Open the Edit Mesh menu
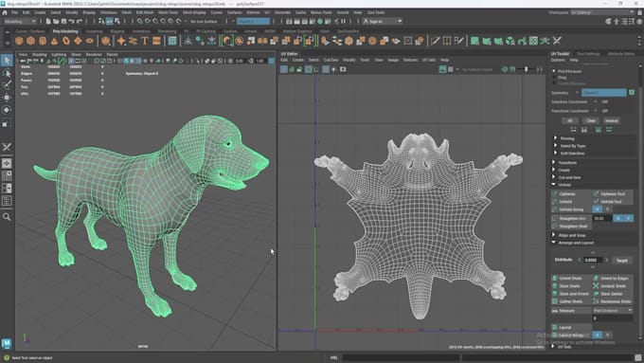The image size is (644, 363). point(145,12)
